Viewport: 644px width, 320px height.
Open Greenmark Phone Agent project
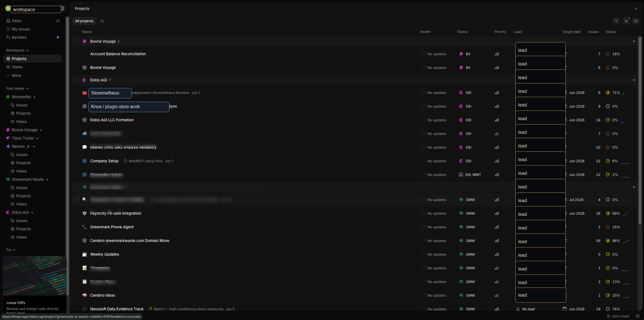click(112, 227)
